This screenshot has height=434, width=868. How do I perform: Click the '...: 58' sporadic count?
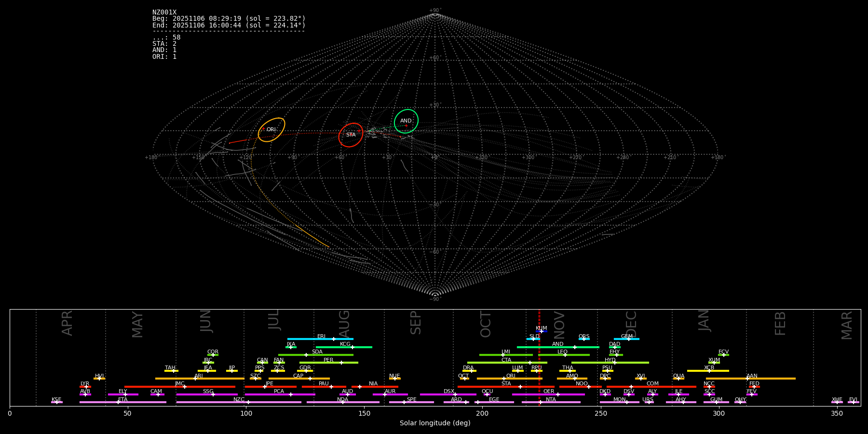pos(166,38)
